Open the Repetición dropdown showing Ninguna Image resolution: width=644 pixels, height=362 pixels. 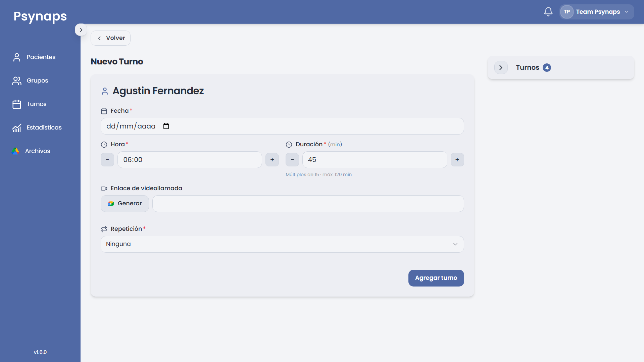282,244
